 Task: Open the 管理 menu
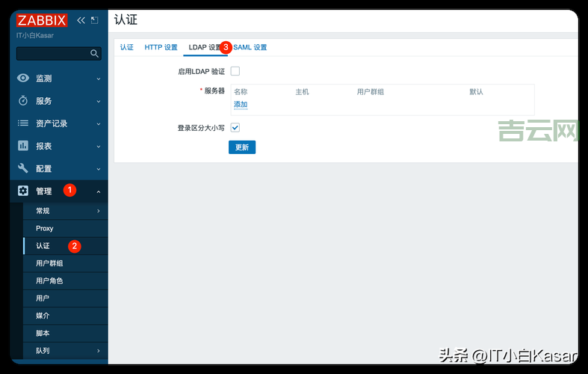pos(59,191)
